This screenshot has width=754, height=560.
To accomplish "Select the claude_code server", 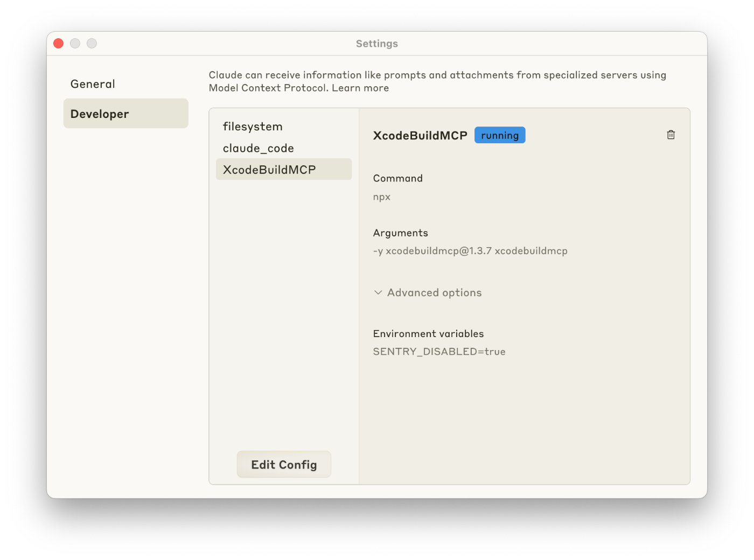I will coord(284,148).
